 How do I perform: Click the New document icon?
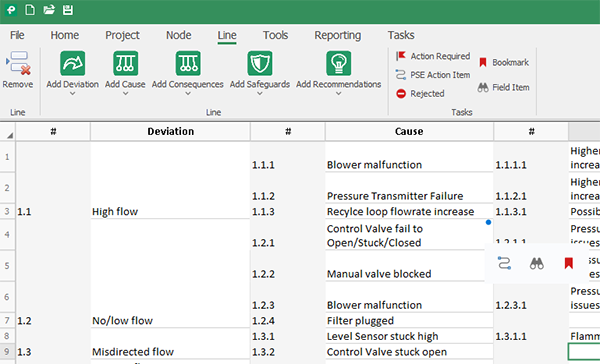pos(30,10)
